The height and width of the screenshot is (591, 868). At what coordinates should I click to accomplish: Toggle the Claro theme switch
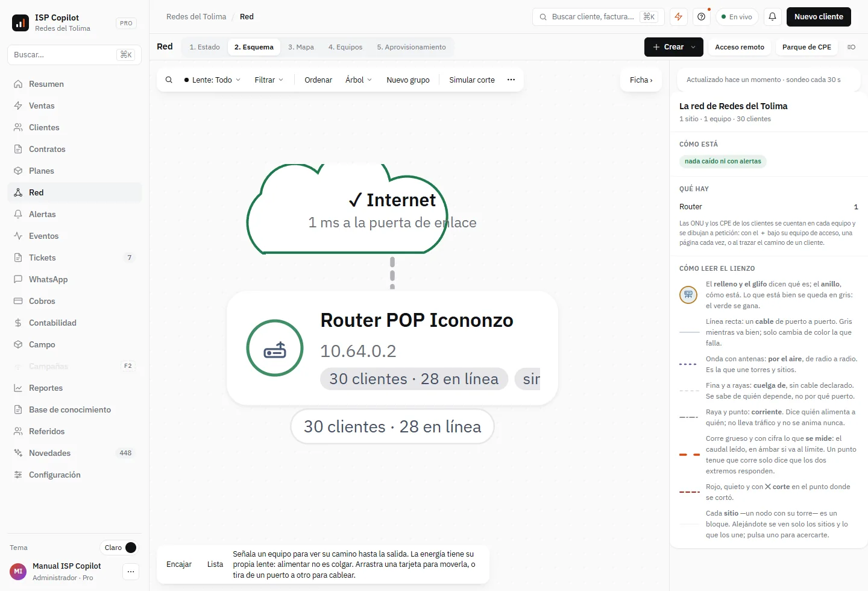pos(119,548)
